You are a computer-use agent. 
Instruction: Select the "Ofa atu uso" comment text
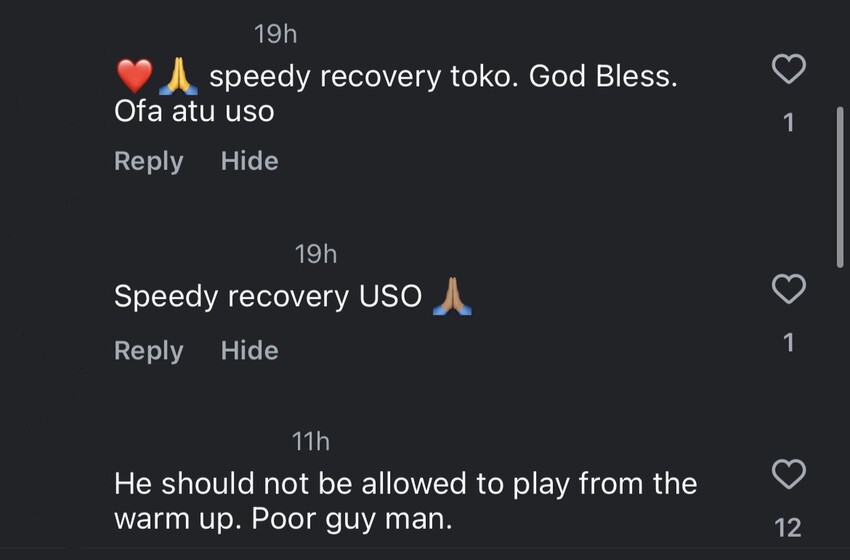[x=194, y=111]
